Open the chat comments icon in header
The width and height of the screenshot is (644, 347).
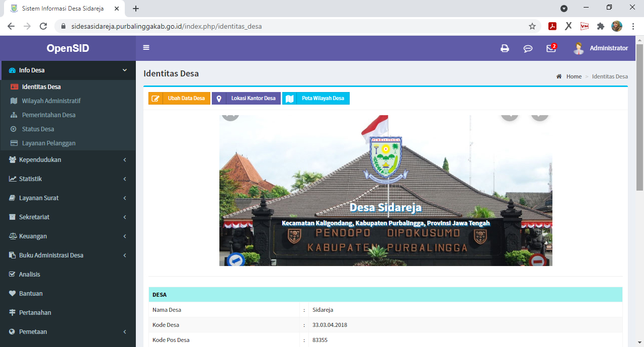pos(528,49)
